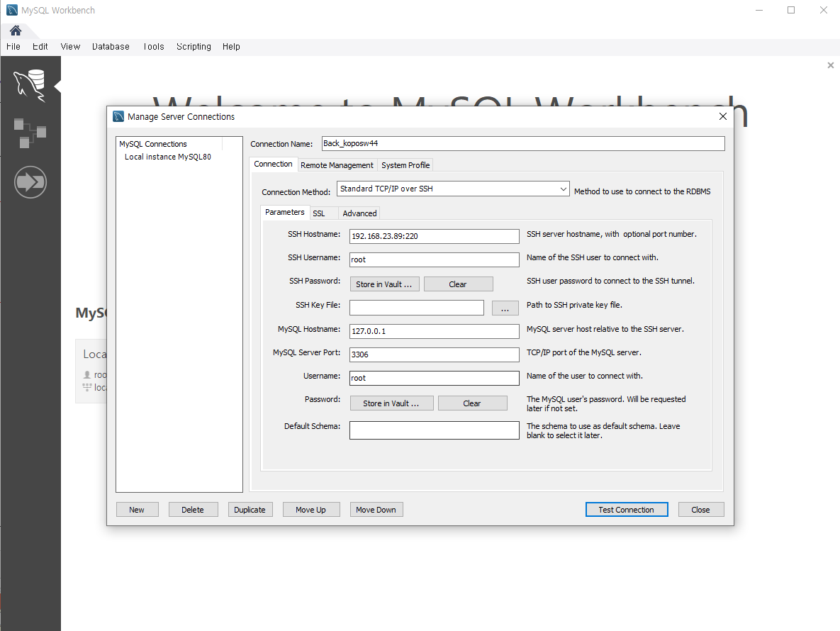Click the SSH Key File field
Screen dimensions: 840x631
(x=417, y=308)
